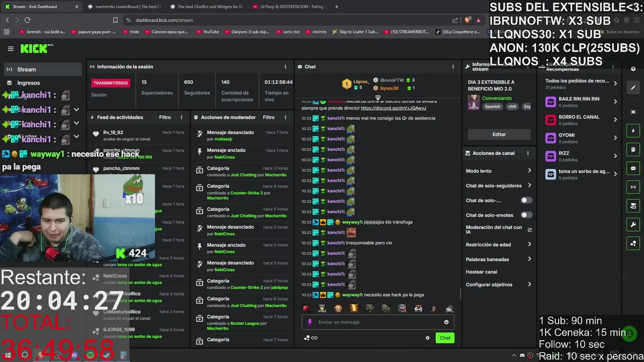Expand Restricción de edad settings
This screenshot has height=362, width=644.
[x=499, y=244]
